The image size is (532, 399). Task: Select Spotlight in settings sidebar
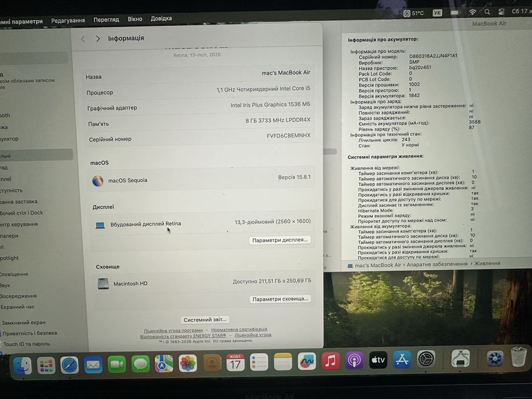(x=9, y=258)
